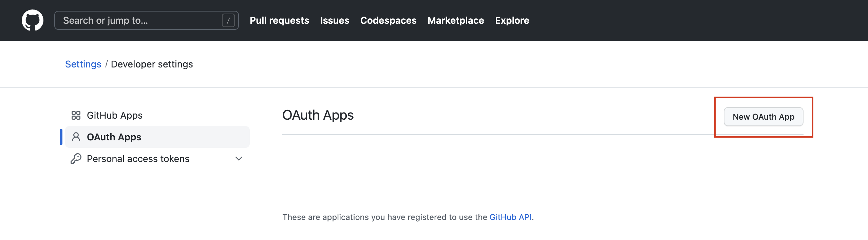Open the GitHub home logo
868x240 pixels.
pos(33,20)
